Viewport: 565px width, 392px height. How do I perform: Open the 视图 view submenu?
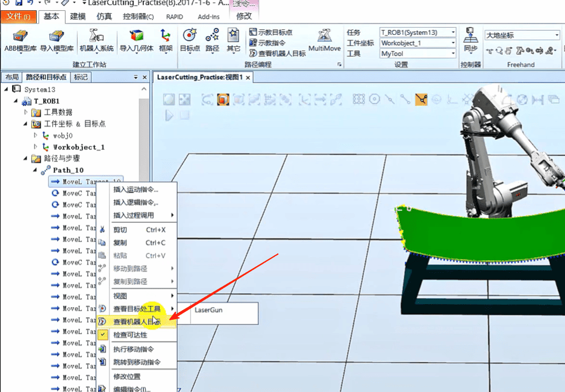(x=137, y=296)
